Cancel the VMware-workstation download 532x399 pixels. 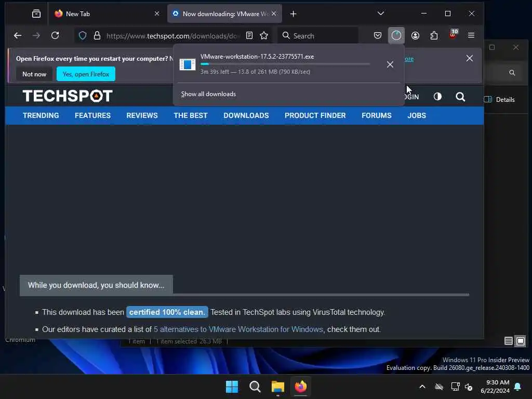click(x=390, y=64)
